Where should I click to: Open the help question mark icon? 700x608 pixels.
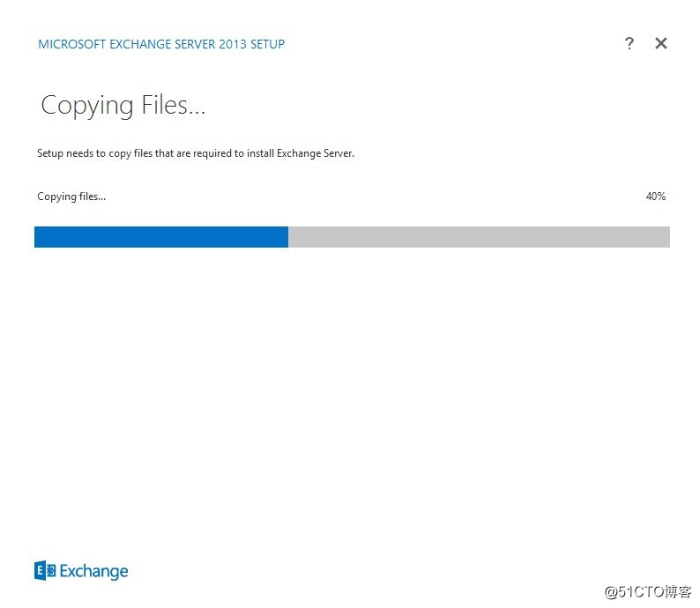tap(629, 43)
